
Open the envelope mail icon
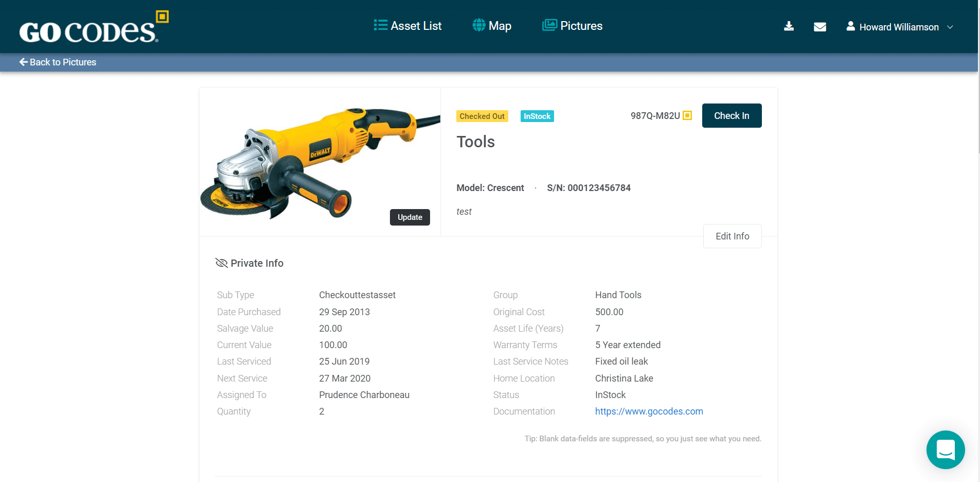(x=820, y=27)
